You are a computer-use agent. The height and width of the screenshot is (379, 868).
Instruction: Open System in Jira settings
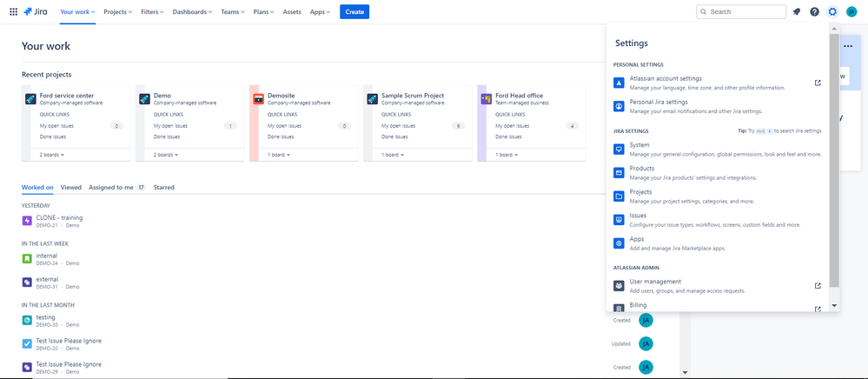pos(639,145)
